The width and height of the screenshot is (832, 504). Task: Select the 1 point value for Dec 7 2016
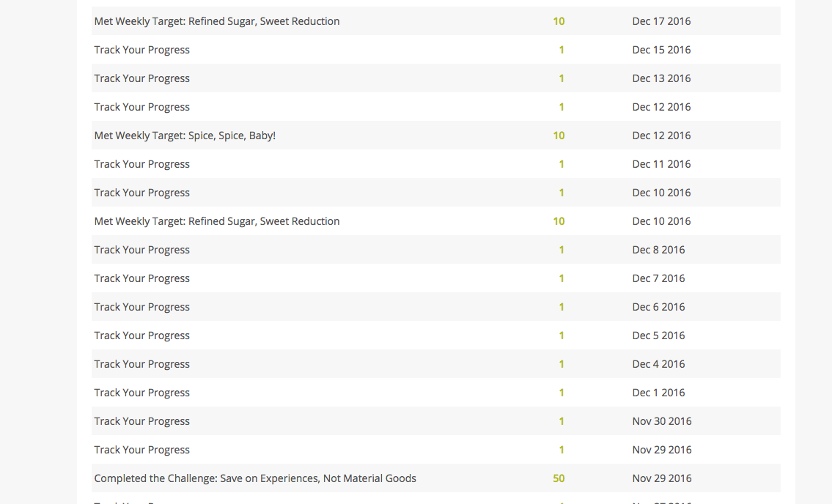(562, 278)
